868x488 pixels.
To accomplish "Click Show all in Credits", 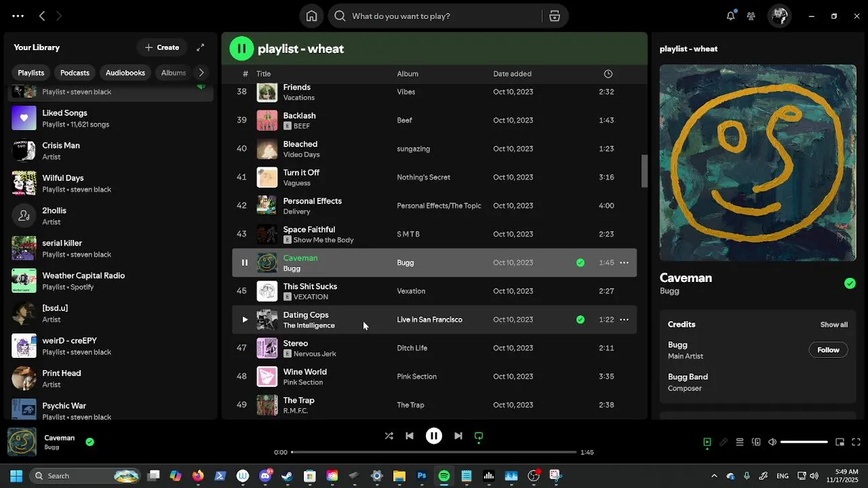I will point(834,325).
